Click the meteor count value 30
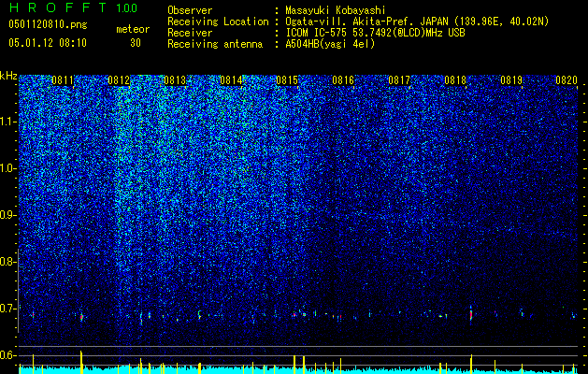This screenshot has width=588, height=374. (136, 43)
